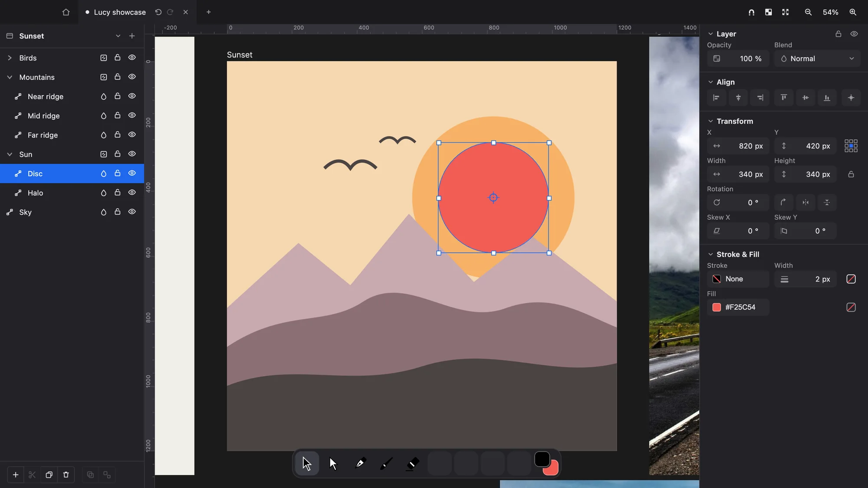The image size is (868, 488).
Task: Choose the Direct Selection (solid arrow) tool
Action: 333,463
